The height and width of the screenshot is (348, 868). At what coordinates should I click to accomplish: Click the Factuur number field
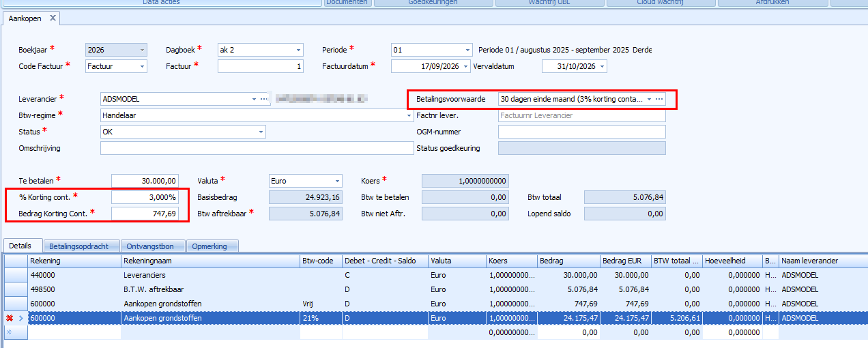point(261,66)
